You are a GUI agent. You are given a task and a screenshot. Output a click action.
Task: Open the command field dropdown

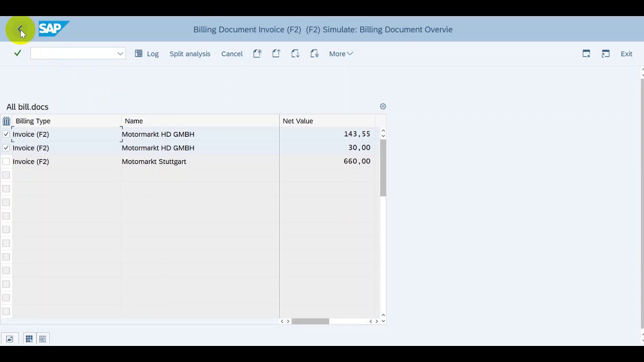(120, 54)
